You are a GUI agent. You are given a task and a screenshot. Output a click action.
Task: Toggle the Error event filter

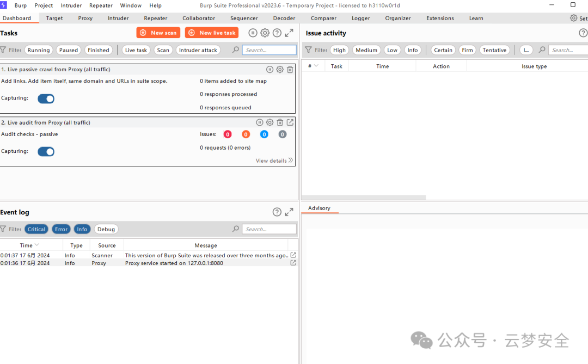[61, 229]
